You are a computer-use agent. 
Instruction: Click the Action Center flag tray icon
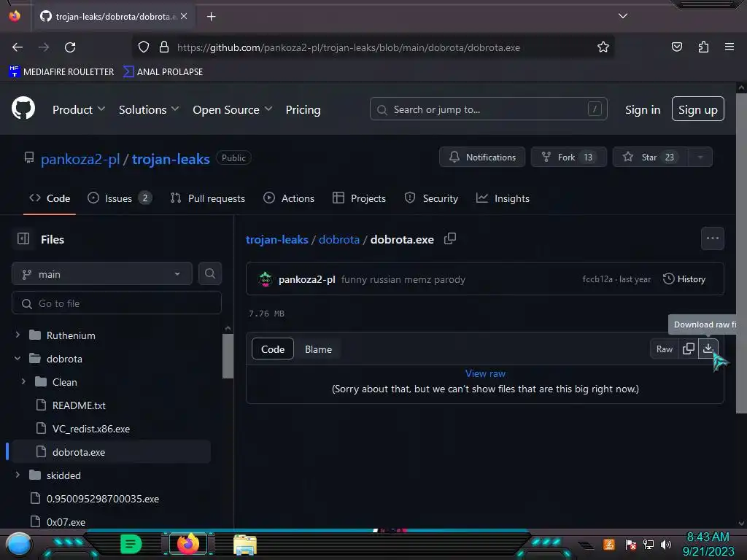point(631,544)
